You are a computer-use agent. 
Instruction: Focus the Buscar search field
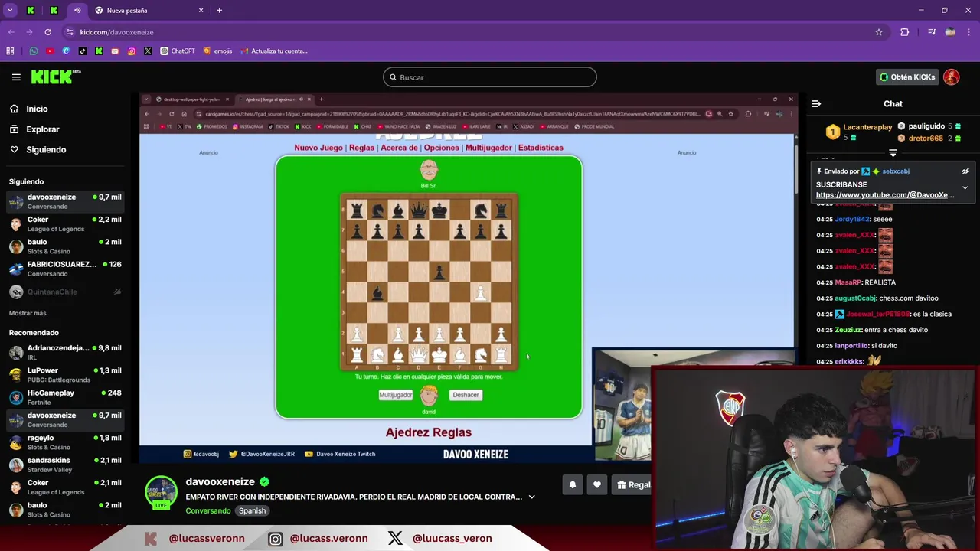tap(490, 77)
